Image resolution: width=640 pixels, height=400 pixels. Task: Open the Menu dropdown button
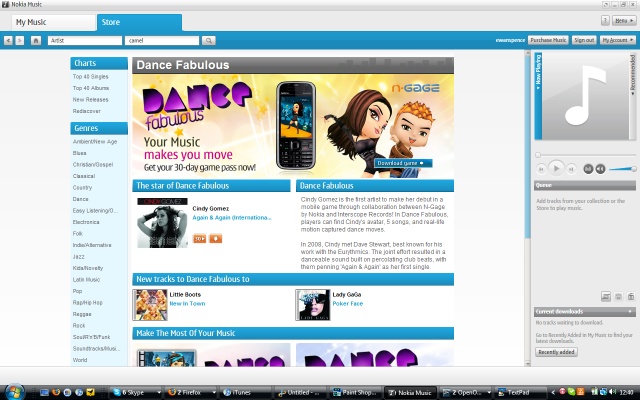(x=624, y=20)
